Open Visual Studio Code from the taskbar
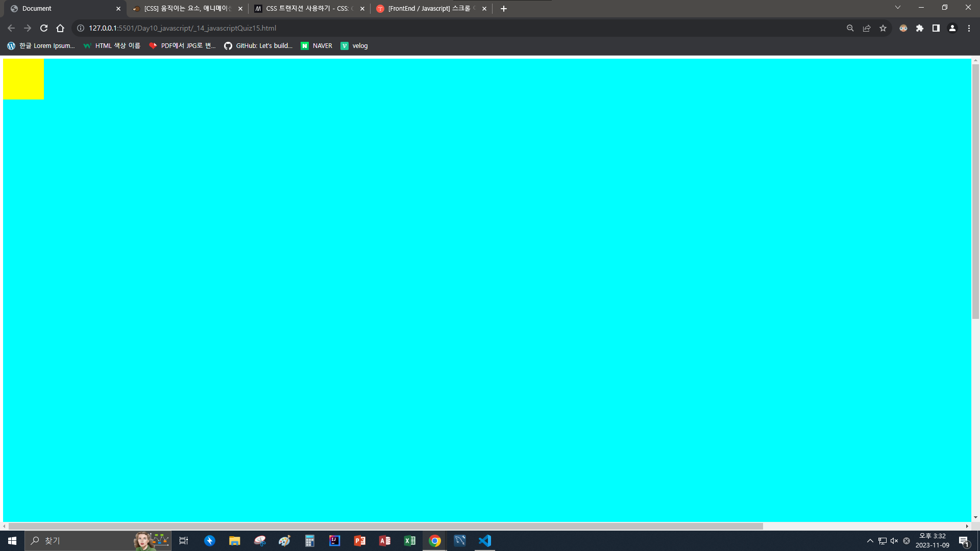Viewport: 980px width, 551px height. (x=485, y=541)
